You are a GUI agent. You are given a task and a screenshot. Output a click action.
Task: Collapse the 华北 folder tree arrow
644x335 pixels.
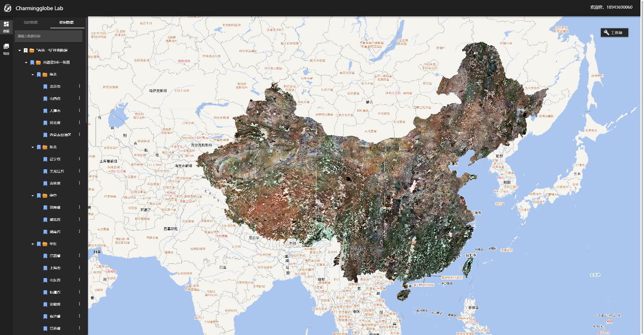point(33,75)
